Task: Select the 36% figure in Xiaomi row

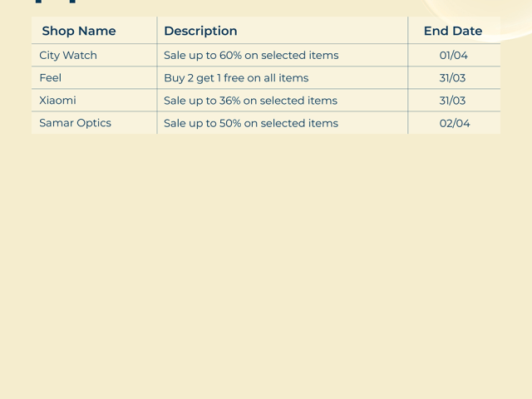Action: [x=229, y=101]
